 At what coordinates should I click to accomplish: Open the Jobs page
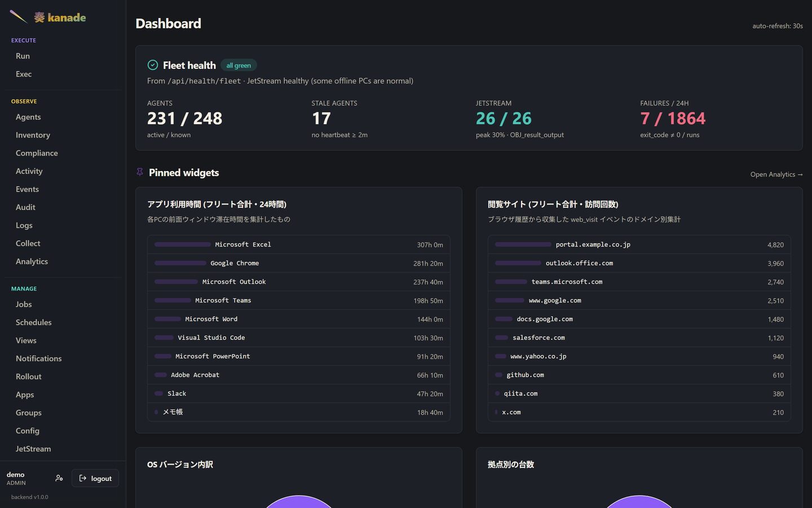(63, 304)
